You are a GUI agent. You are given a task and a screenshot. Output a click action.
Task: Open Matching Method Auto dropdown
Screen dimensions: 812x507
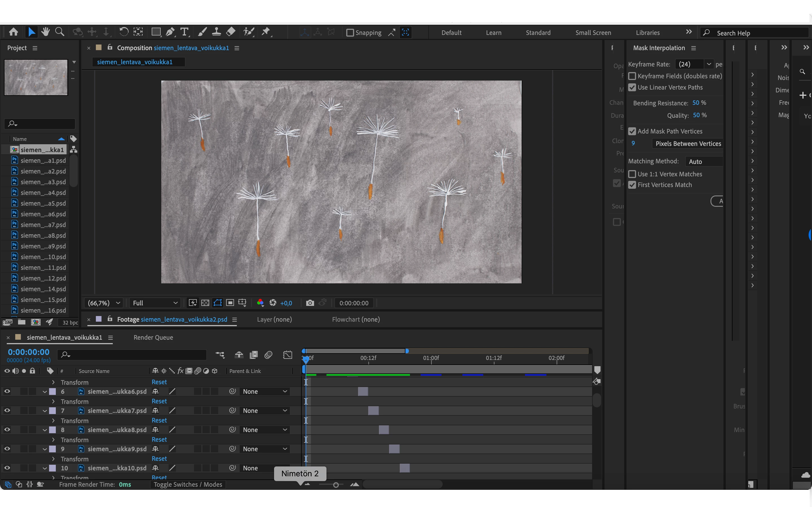coord(704,162)
